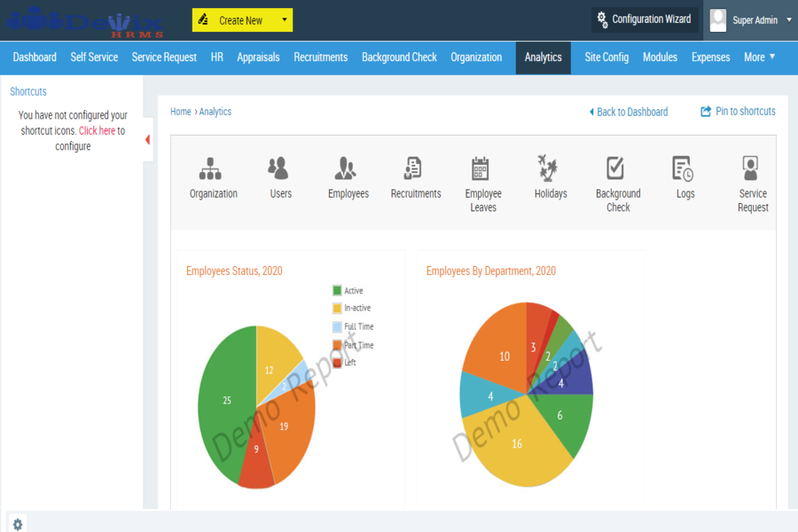Open the Recruitments analytics icon
Viewport: 798px width, 532px height.
412,168
